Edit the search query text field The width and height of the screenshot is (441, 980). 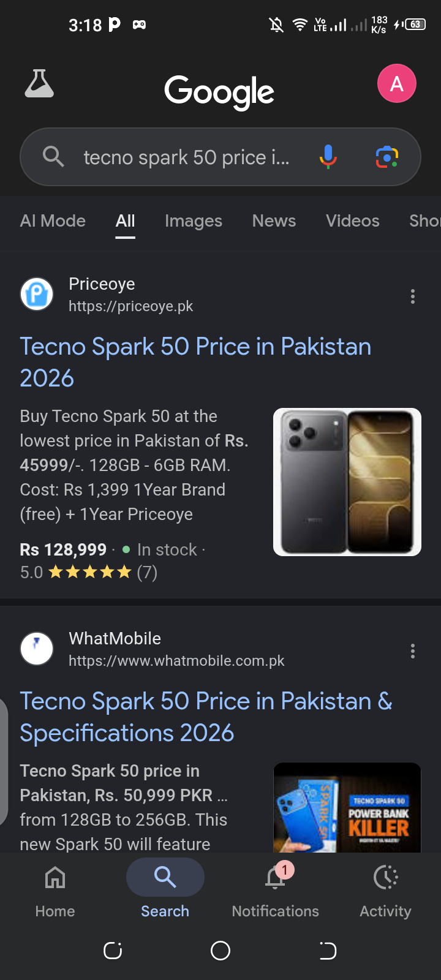click(187, 157)
